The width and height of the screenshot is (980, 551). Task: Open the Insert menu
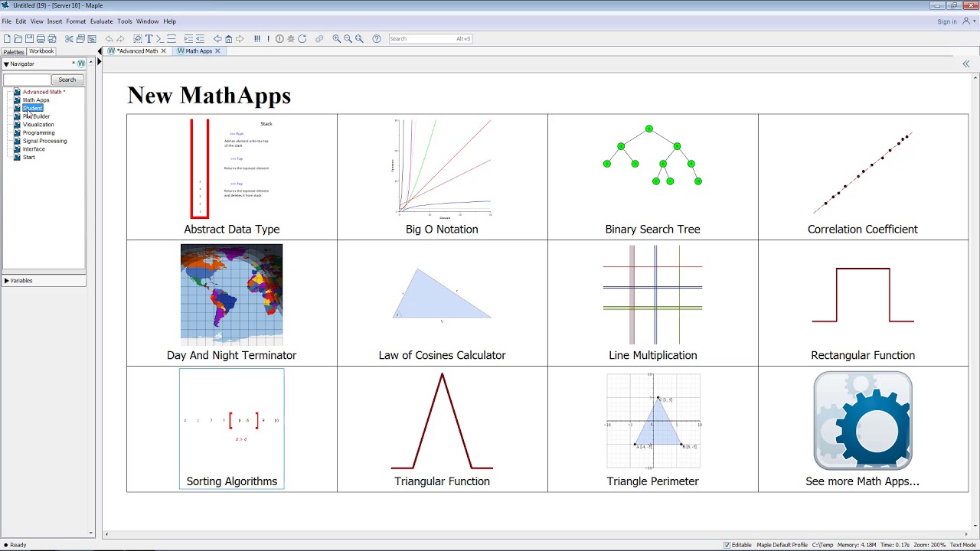pos(54,21)
